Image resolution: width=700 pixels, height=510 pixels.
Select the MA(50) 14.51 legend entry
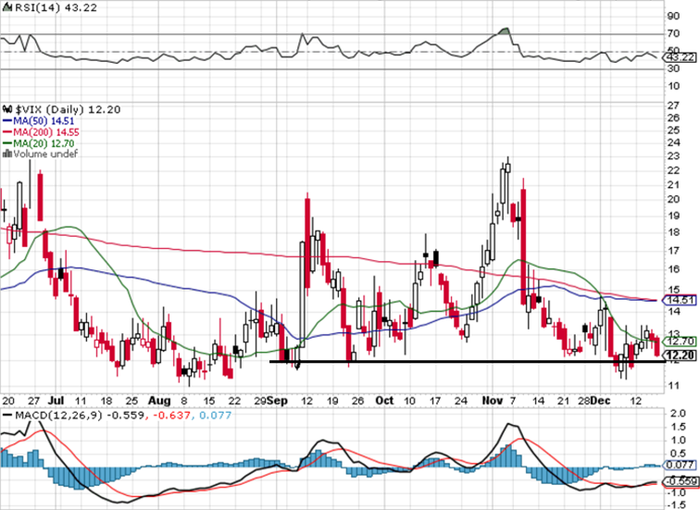click(40, 119)
